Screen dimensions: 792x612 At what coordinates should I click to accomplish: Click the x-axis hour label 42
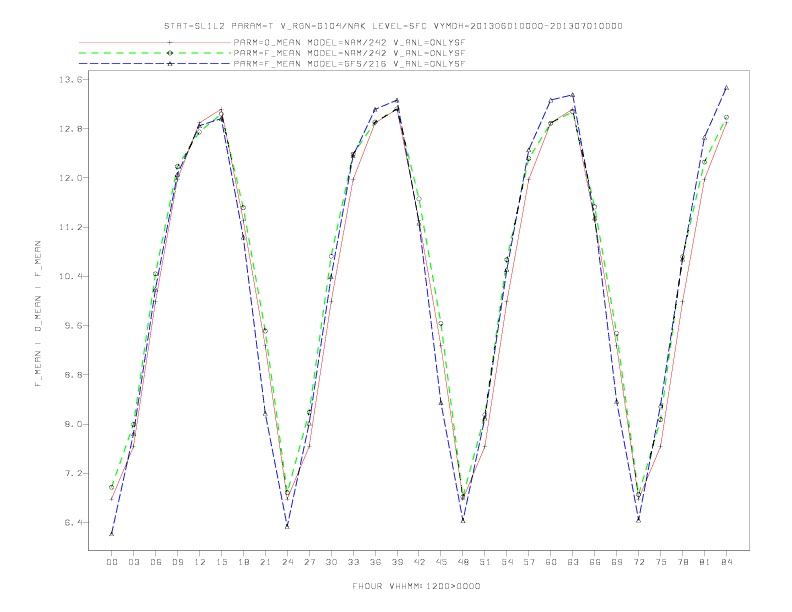point(419,562)
